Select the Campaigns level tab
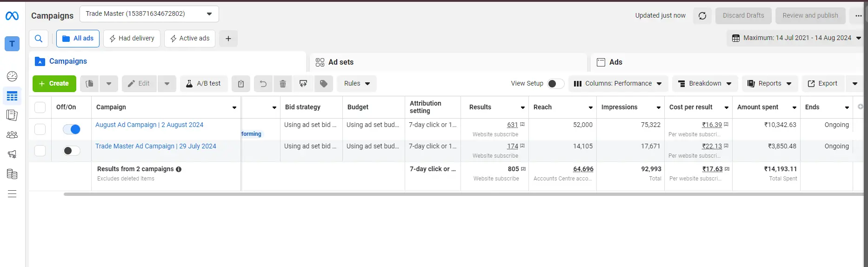 click(x=167, y=61)
